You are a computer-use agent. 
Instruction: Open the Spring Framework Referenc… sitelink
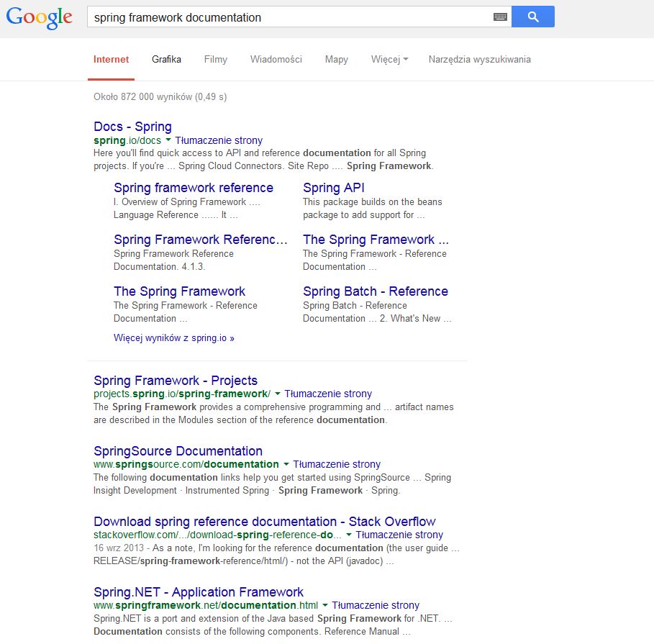[201, 240]
